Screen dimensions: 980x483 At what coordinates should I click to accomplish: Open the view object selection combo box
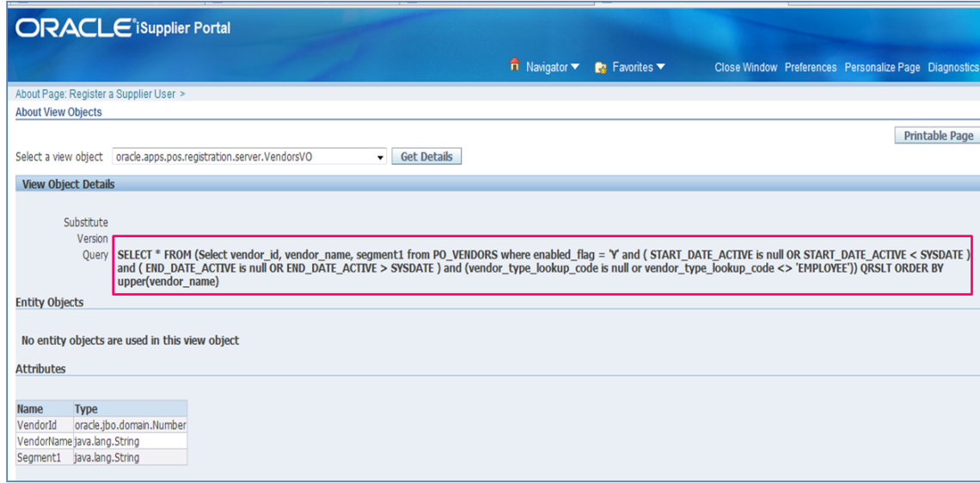point(249,156)
